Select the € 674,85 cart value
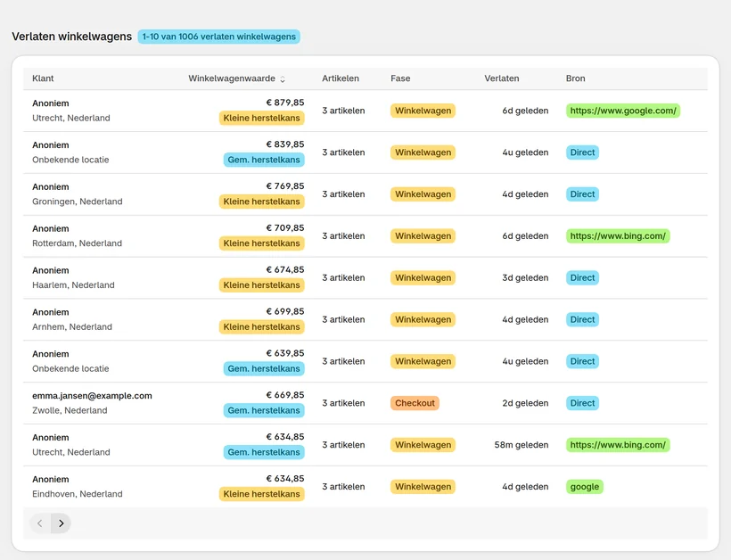 click(285, 269)
